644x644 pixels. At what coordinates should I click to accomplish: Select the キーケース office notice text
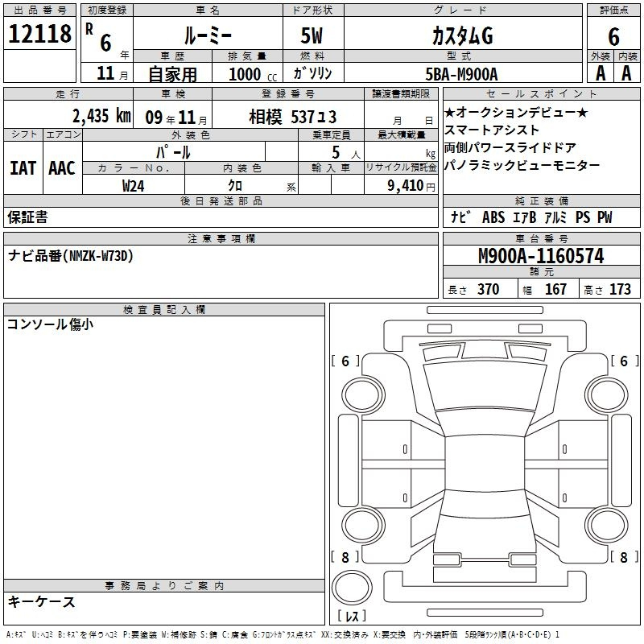[x=42, y=601]
